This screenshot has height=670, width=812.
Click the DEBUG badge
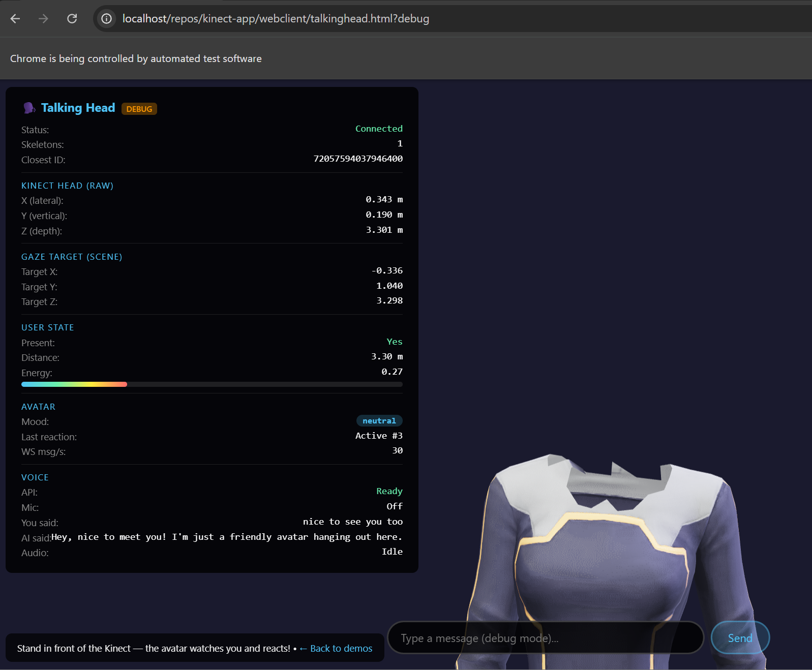click(139, 109)
